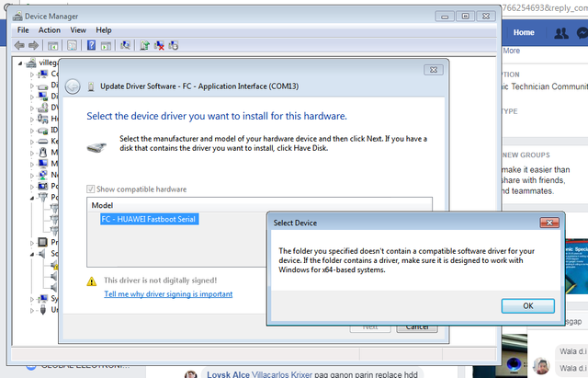This screenshot has height=378, width=588.
Task: Click the Forward arrow in Device Manager toolbar
Action: (x=33, y=45)
